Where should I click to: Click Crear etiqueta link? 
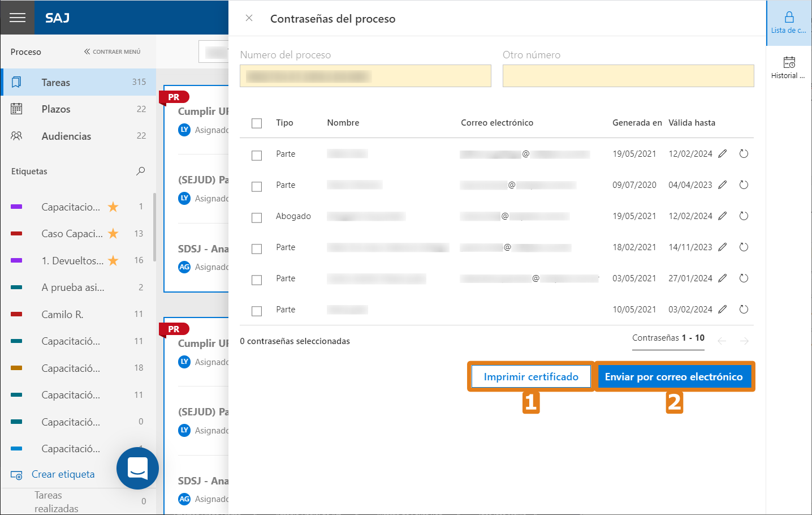pos(63,474)
